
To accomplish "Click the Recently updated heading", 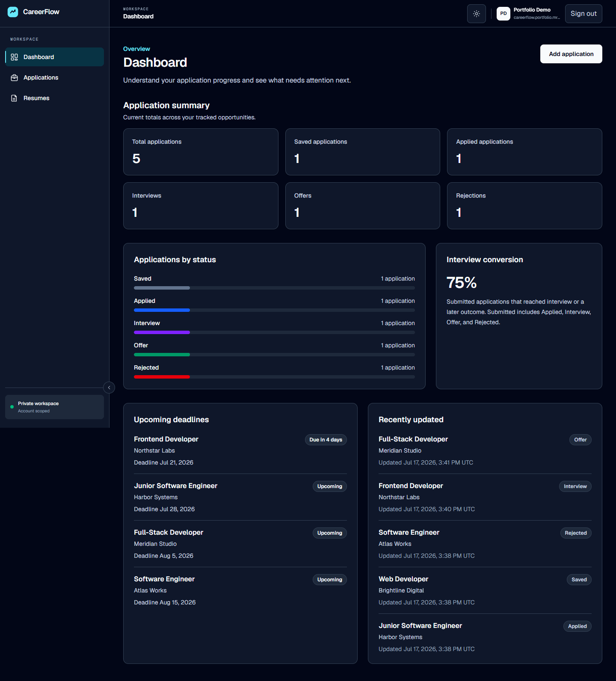I will pos(411,420).
